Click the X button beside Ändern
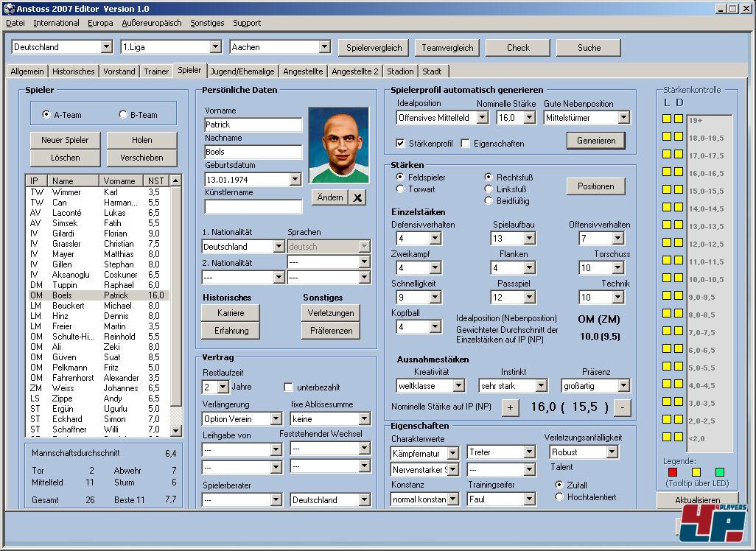 (x=357, y=197)
